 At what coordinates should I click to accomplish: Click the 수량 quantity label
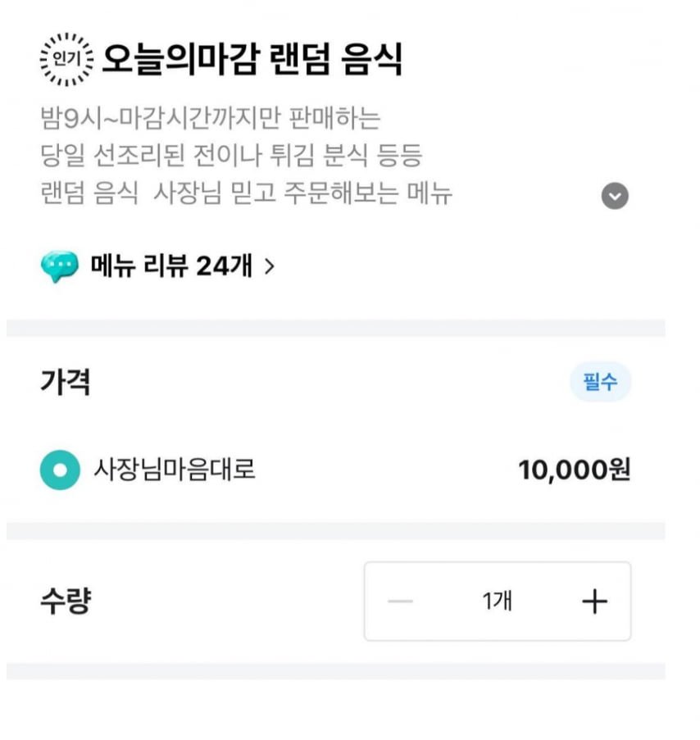tap(65, 602)
